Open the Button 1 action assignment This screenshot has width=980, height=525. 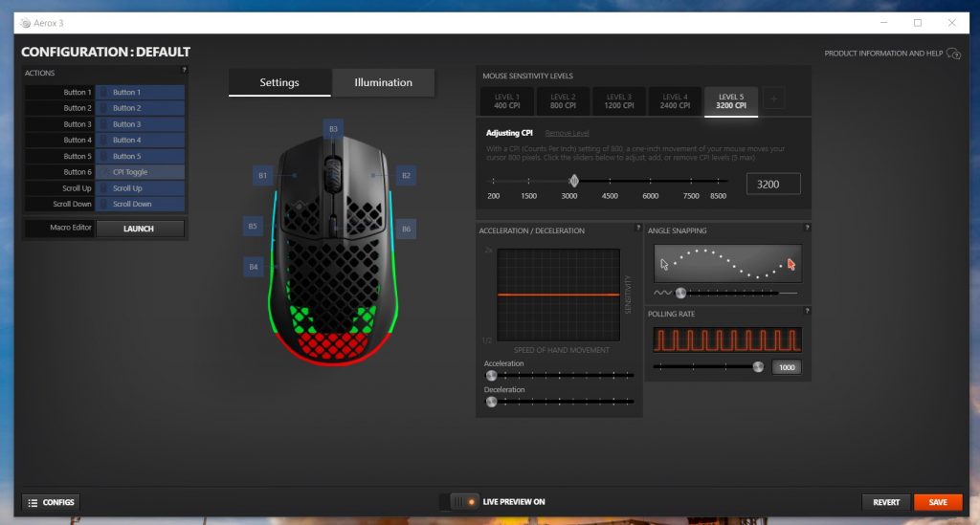[x=140, y=93]
